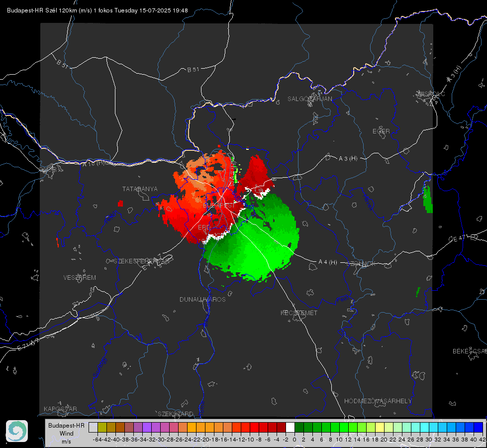Click the ERD town label
487x448 pixels.
pyautogui.click(x=204, y=227)
